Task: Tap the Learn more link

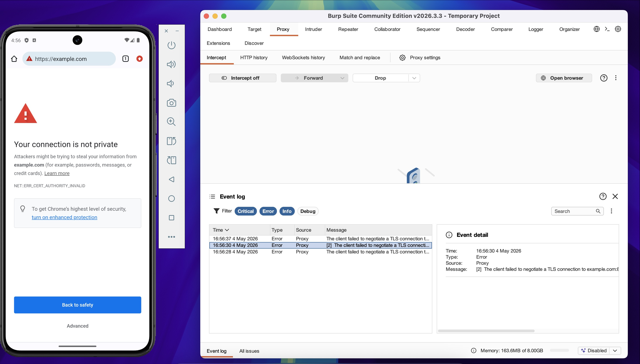Action: pos(57,173)
